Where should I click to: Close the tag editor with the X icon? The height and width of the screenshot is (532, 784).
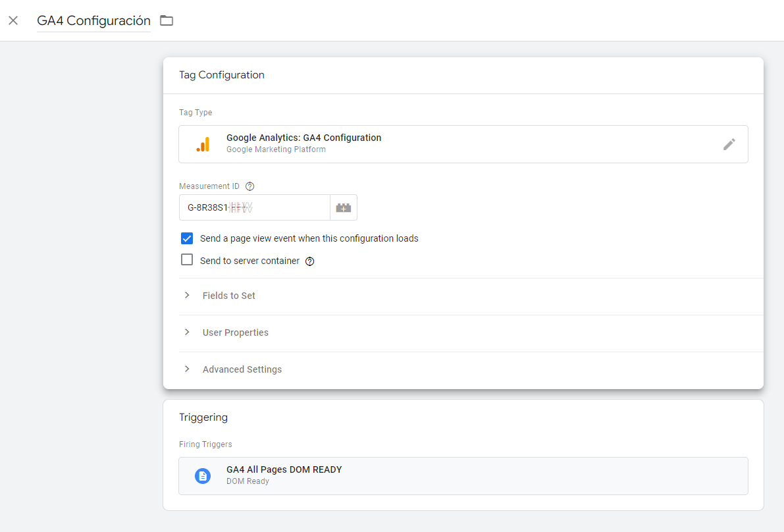click(14, 20)
